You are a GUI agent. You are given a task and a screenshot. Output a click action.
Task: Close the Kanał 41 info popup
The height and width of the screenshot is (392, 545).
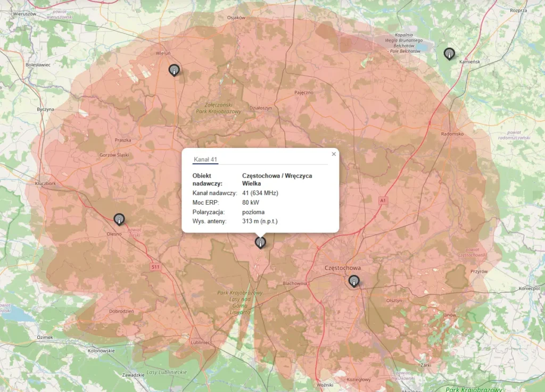click(x=334, y=154)
